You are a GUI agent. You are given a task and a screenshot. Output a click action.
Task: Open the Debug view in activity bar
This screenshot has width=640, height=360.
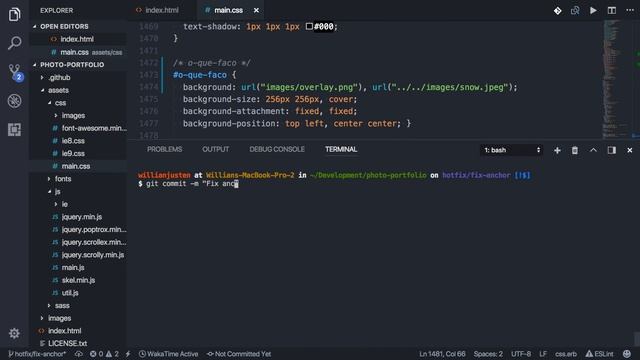tap(14, 101)
